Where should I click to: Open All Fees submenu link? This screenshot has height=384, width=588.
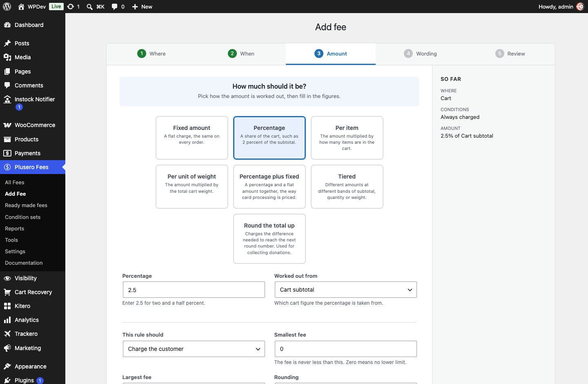coord(15,182)
